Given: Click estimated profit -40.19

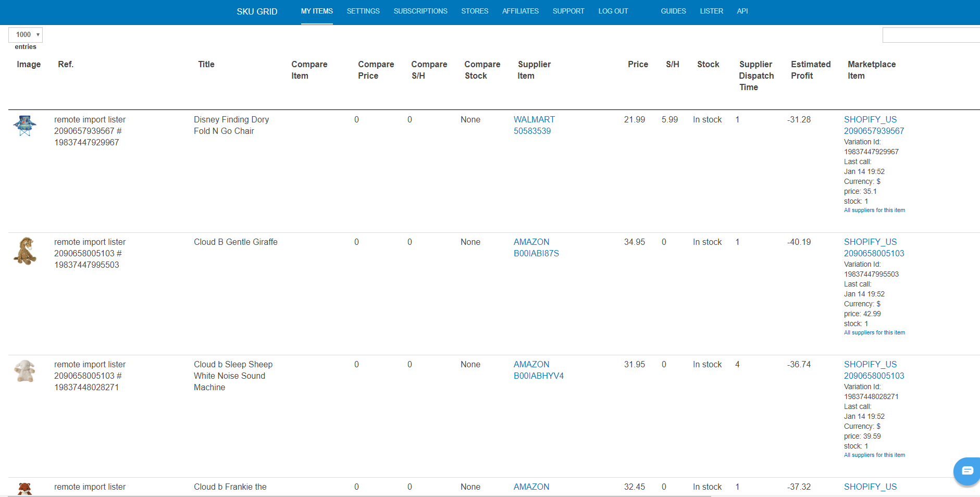Looking at the screenshot, I should pyautogui.click(x=799, y=242).
